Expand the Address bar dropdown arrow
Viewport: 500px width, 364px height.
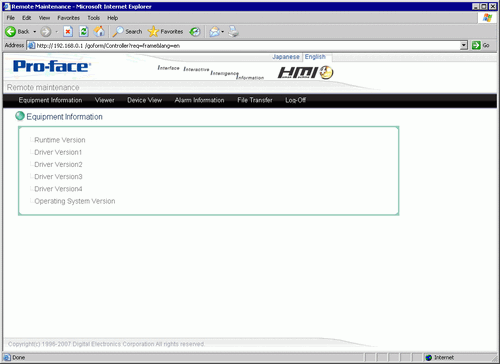pos(464,46)
